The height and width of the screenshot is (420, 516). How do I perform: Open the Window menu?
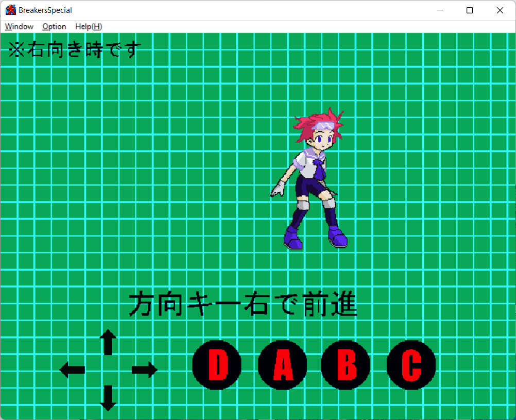(19, 27)
